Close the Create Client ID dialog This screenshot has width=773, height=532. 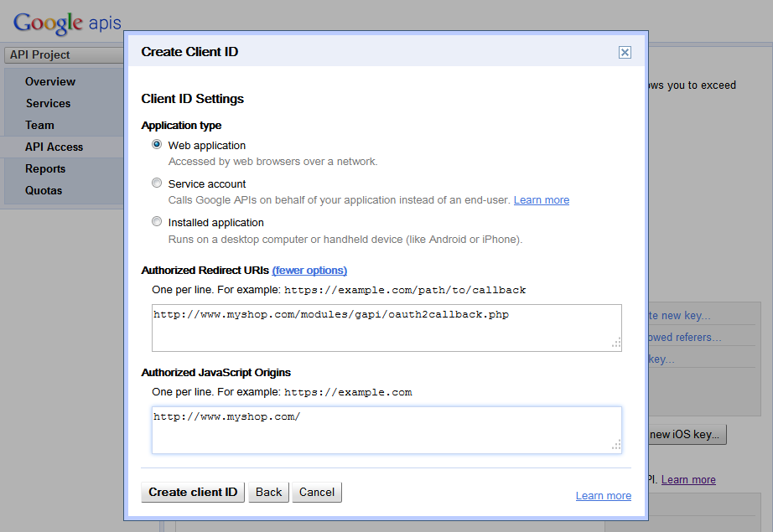pos(625,52)
